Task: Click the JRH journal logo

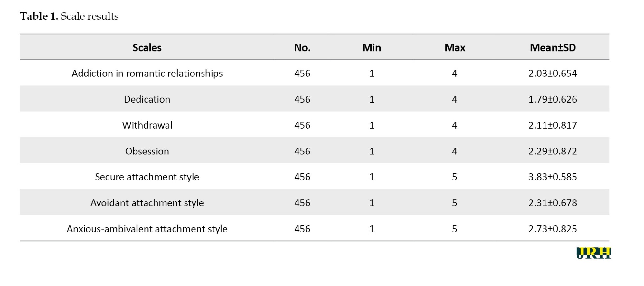Action: (x=593, y=253)
